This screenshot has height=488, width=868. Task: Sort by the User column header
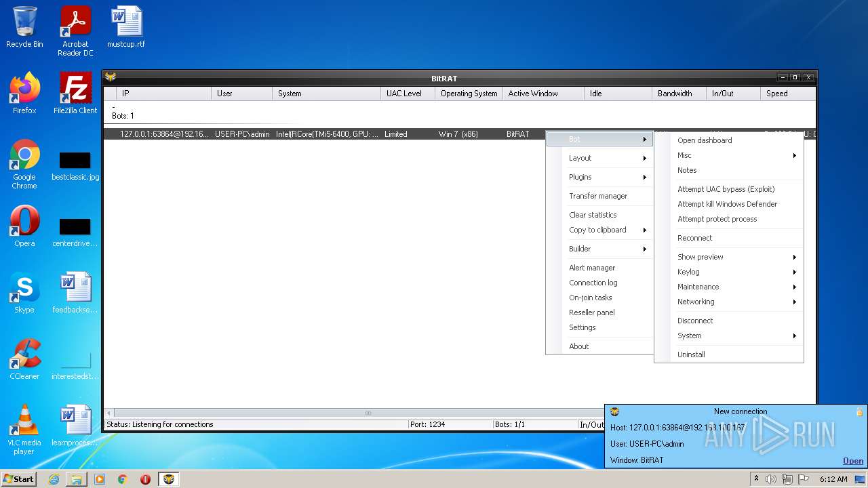click(241, 94)
